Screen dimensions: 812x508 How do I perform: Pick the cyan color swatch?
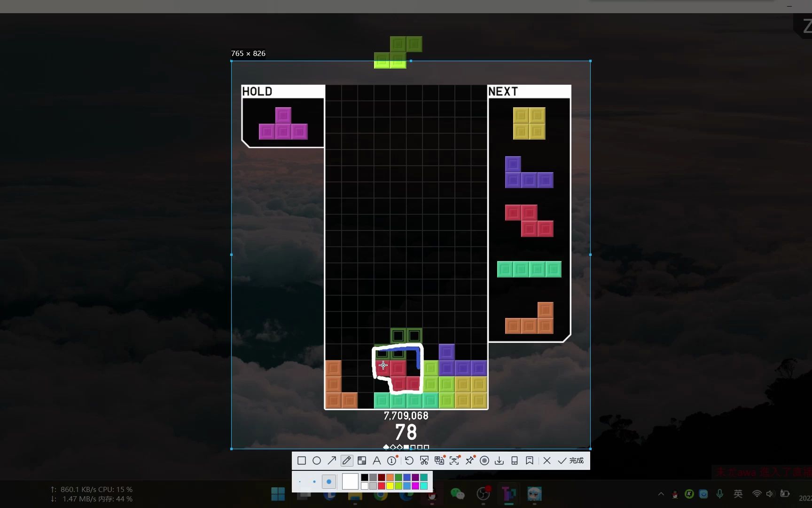pos(424,486)
